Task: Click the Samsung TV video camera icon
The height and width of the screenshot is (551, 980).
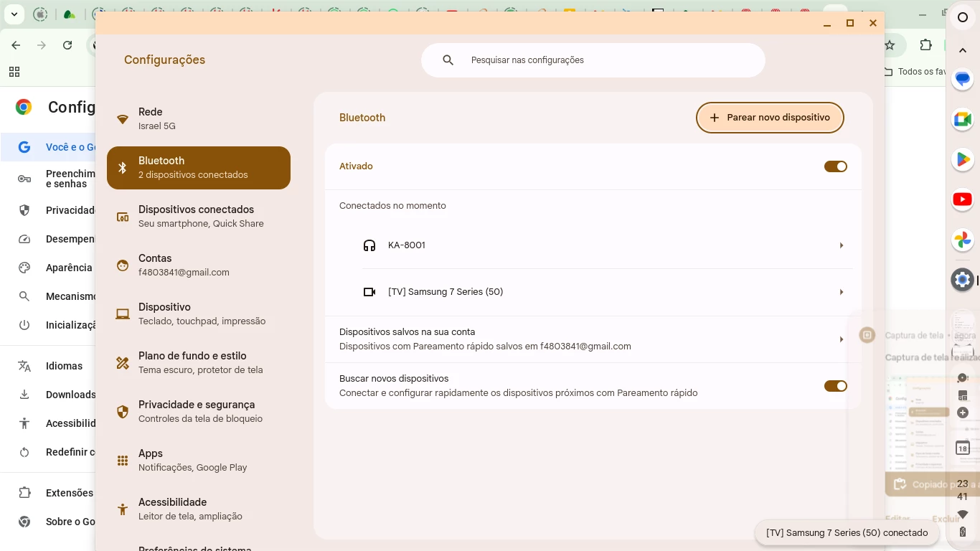Action: 369,292
